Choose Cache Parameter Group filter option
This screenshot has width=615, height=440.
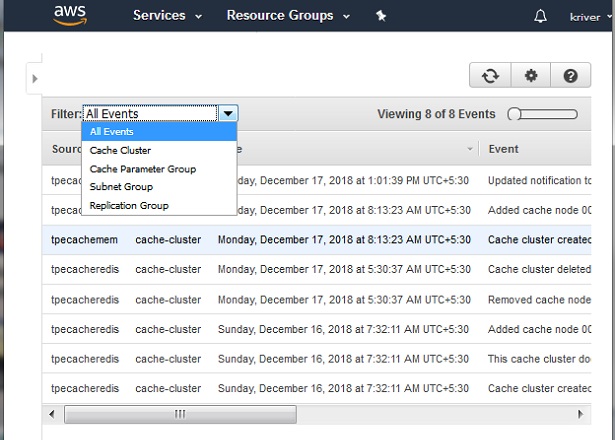[142, 169]
